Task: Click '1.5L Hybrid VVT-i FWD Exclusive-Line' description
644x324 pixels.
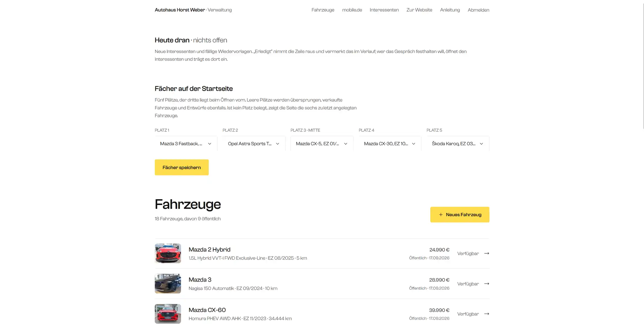Action: pos(248,258)
